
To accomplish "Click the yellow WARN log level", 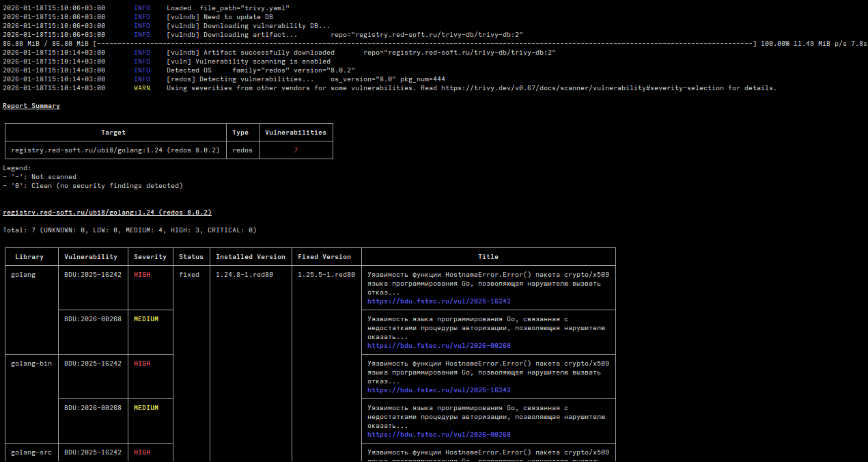I will [142, 88].
